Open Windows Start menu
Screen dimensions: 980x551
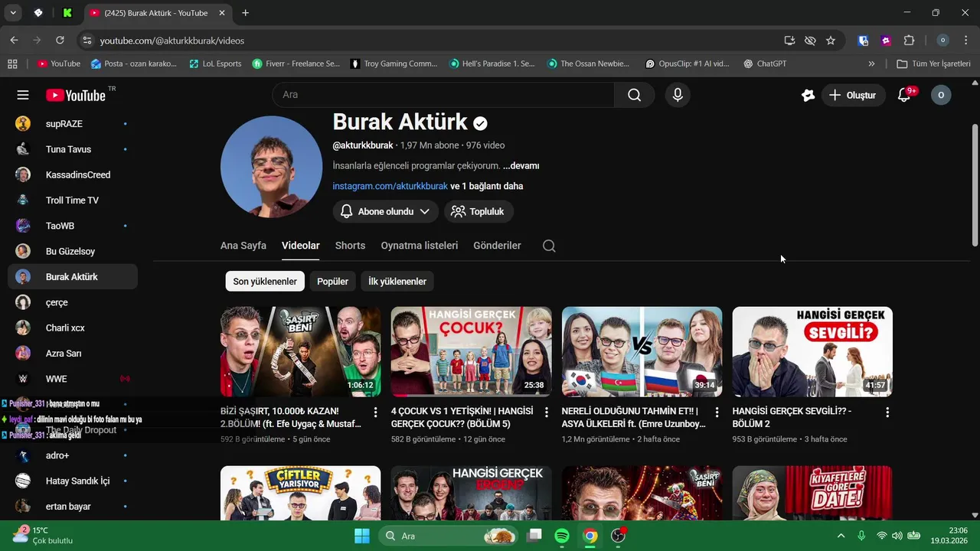coord(362,536)
